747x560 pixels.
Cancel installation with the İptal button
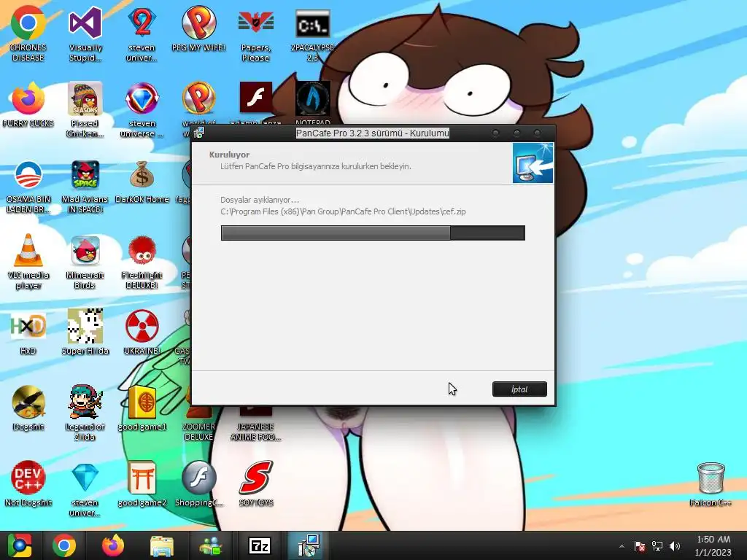(519, 389)
